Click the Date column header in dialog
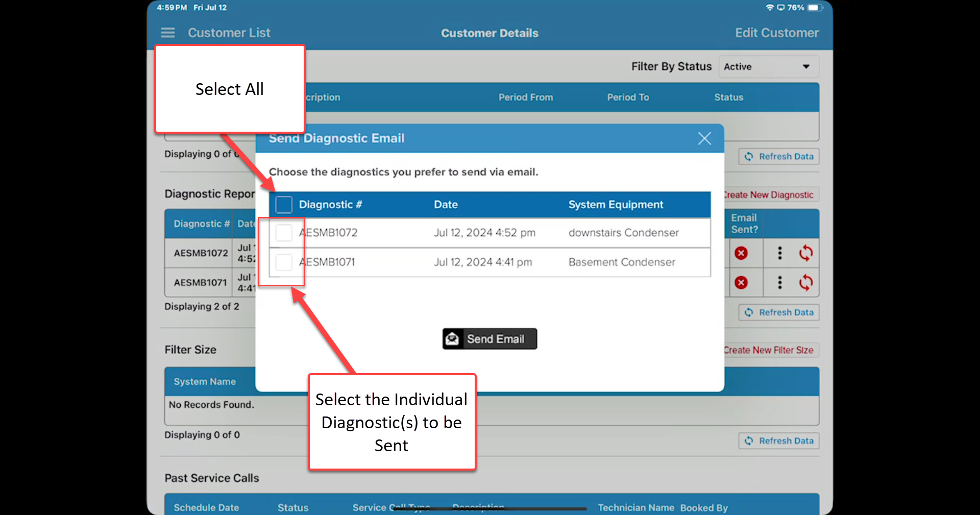Screen dimensions: 980x515 click(446, 205)
